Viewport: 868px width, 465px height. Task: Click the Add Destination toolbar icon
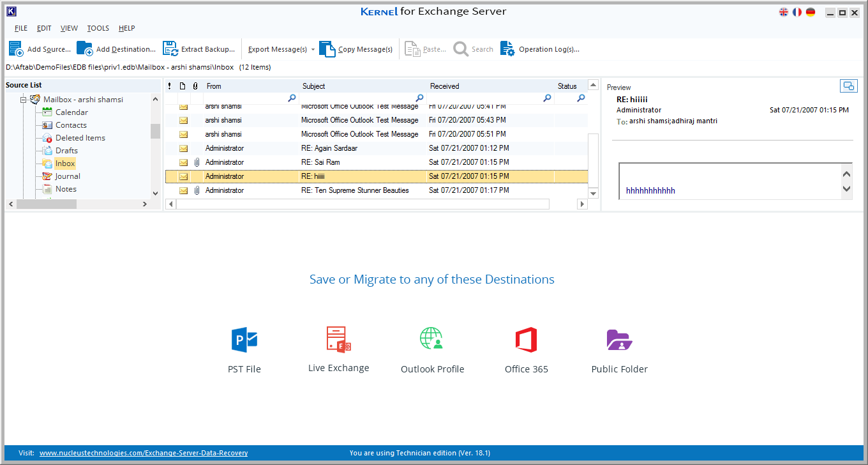click(85, 49)
